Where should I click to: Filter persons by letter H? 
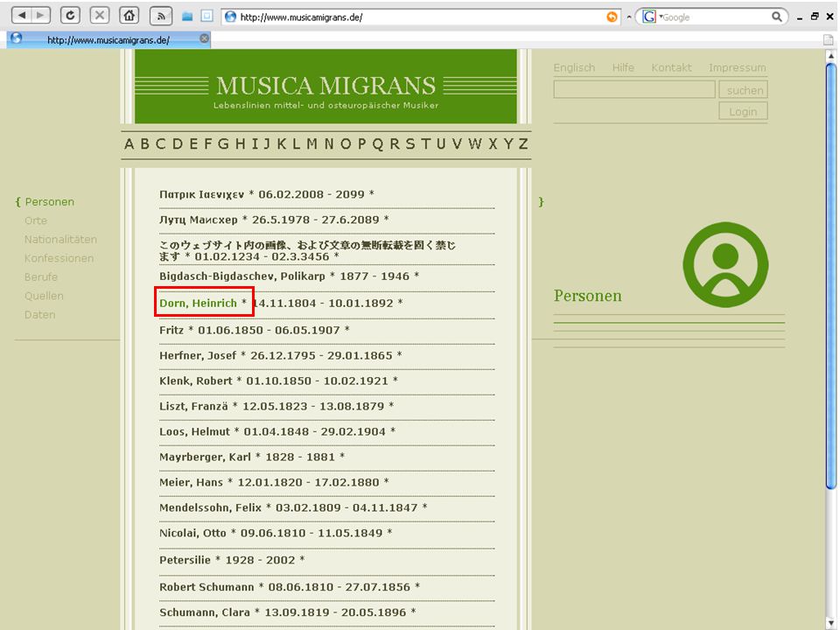240,144
